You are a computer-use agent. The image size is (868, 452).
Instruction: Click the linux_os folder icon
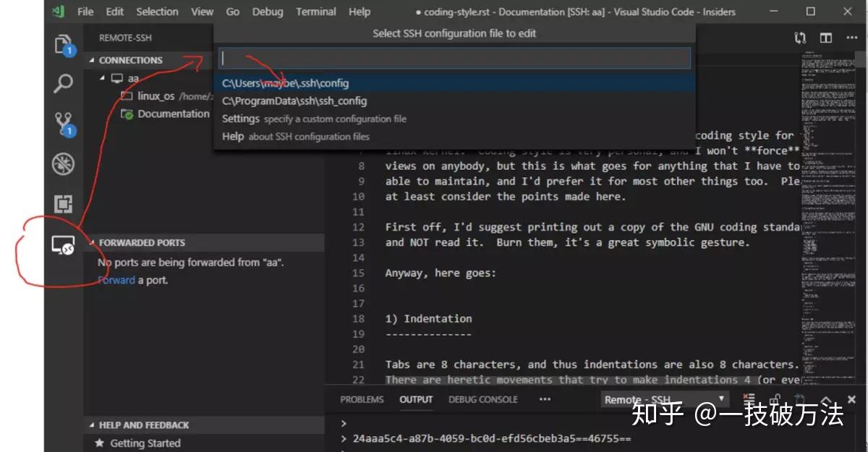click(127, 95)
